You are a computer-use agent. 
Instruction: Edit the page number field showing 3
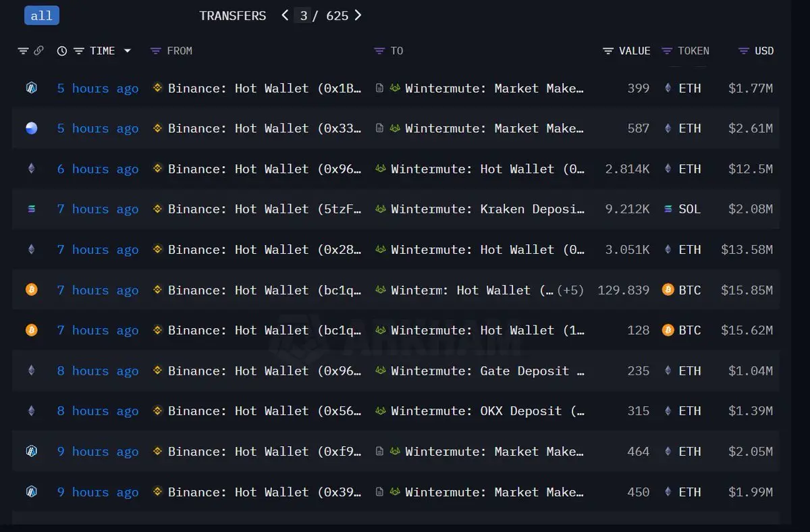(304, 16)
